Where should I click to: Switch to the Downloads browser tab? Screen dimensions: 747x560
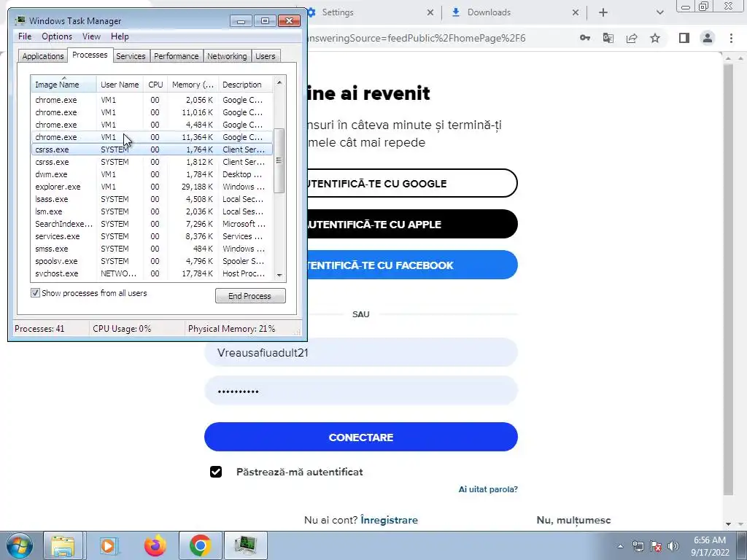pos(514,13)
